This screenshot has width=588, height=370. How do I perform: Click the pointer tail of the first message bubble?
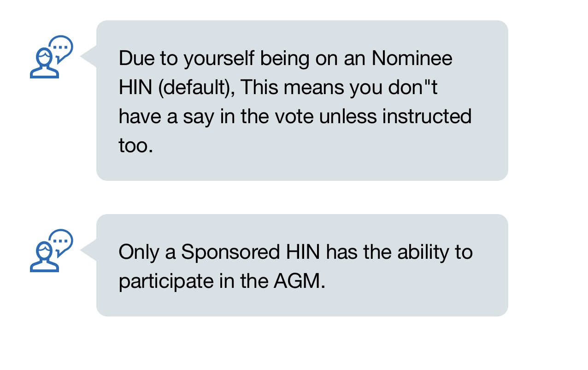(88, 56)
